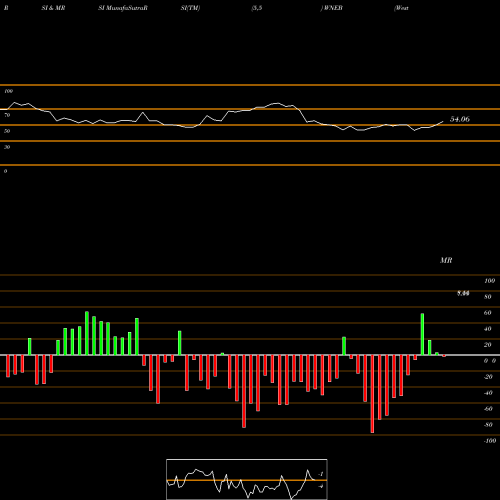This screenshot has width=500, height=500.
Task: Click the 80 label on MR axis
Action: click(488, 297)
